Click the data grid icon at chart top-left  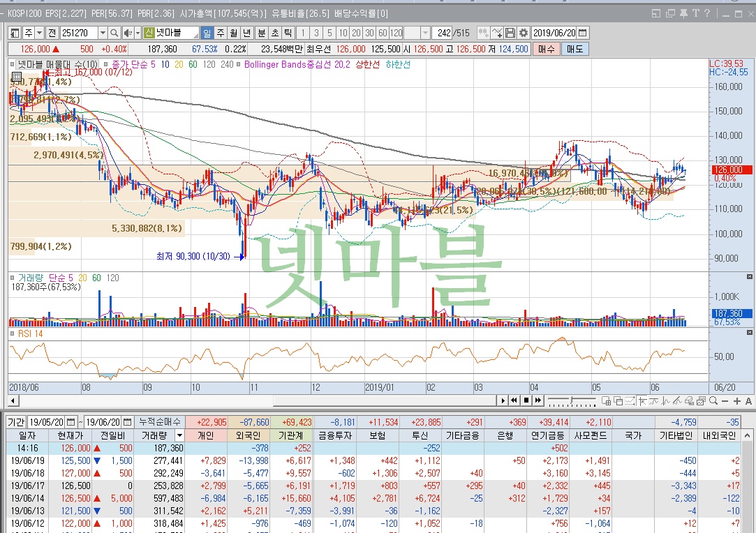point(16,77)
